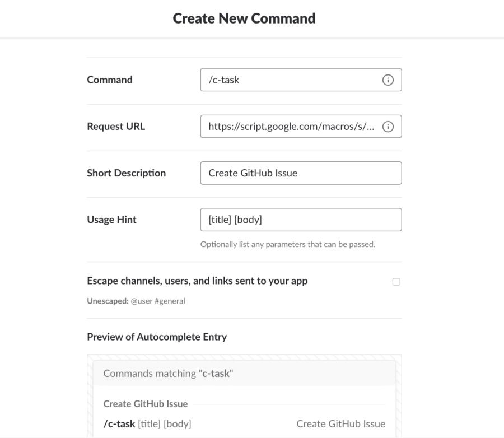The height and width of the screenshot is (438, 504).
Task: Click the Short Description label
Action: pos(127,173)
